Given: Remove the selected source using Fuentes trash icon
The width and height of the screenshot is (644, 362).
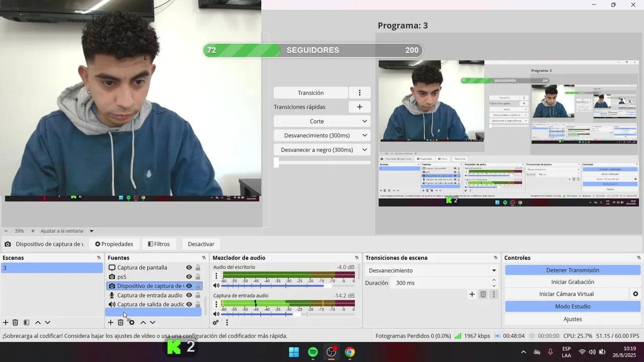Looking at the screenshot, I should click(121, 322).
